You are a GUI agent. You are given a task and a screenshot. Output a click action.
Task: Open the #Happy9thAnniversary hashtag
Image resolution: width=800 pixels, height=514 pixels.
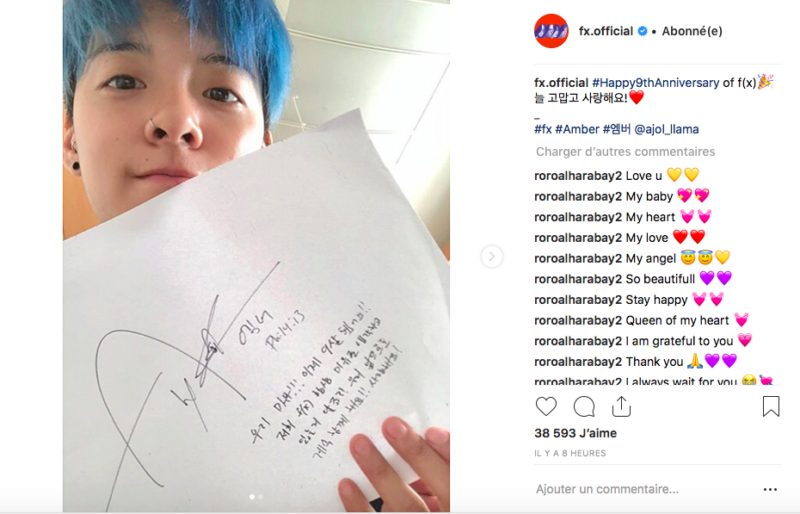pos(656,83)
